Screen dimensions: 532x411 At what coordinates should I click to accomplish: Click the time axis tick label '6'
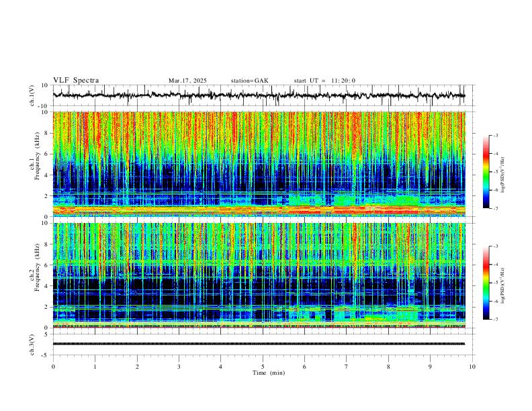coord(304,367)
